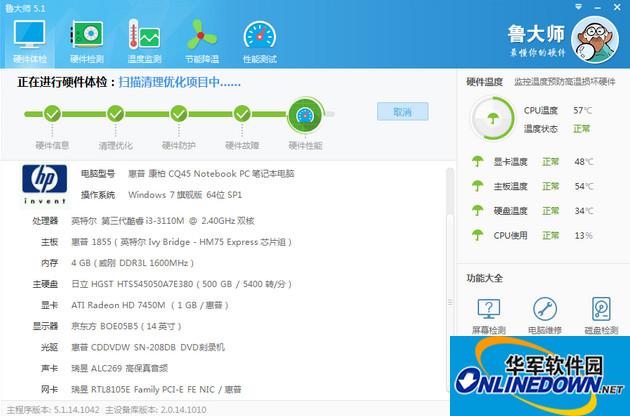
Task: Click the 硬件温度 panel heading
Action: tap(485, 82)
